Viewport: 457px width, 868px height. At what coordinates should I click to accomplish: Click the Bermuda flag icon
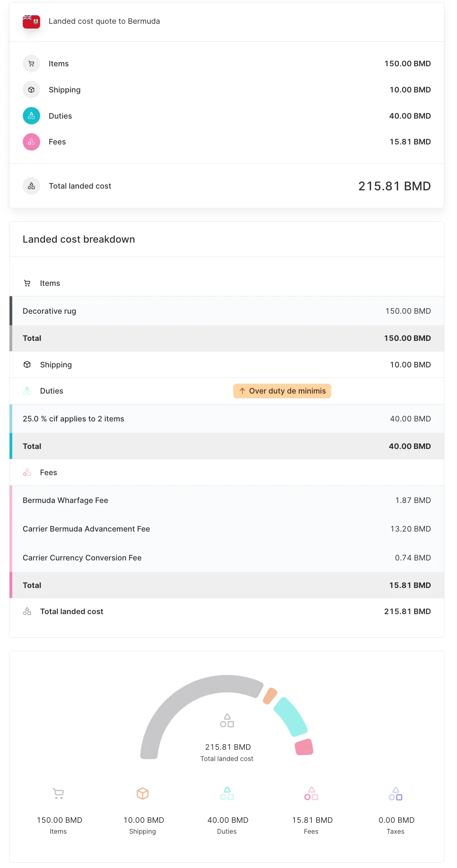click(x=31, y=21)
